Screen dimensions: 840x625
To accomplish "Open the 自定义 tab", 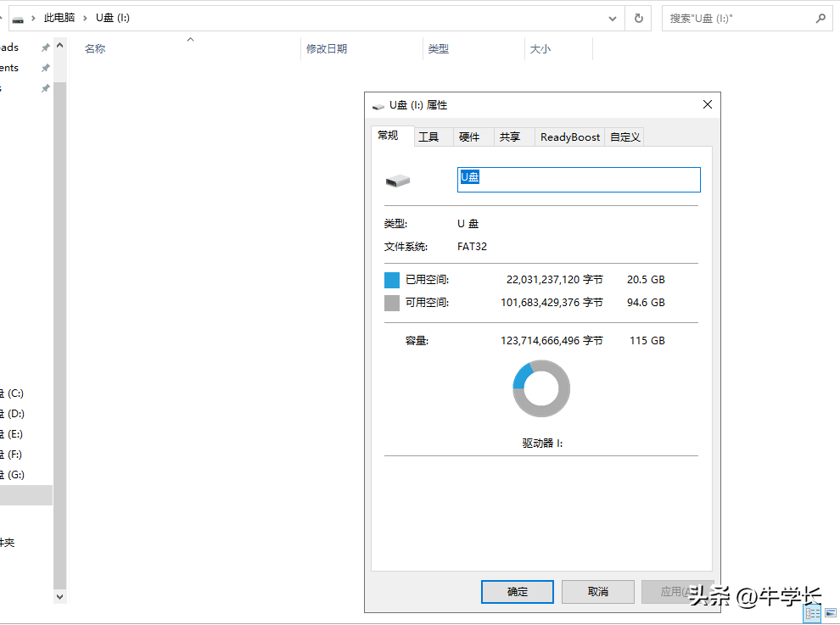I will pyautogui.click(x=625, y=137).
